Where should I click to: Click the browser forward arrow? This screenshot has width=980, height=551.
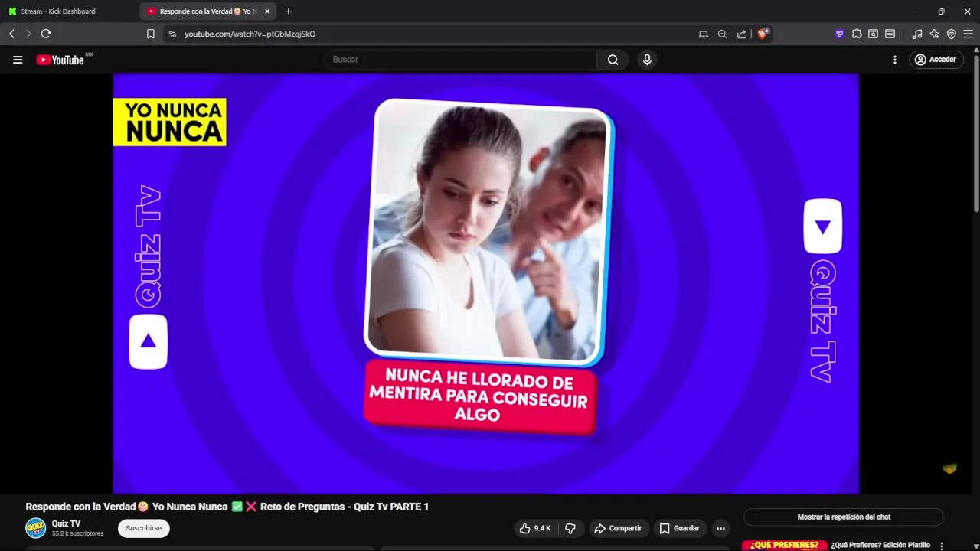[x=28, y=34]
